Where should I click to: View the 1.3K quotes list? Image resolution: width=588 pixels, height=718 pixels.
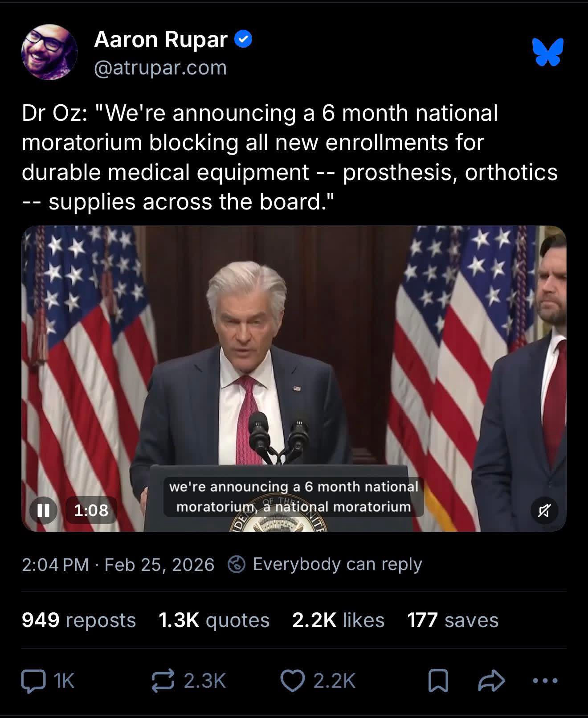pos(214,620)
